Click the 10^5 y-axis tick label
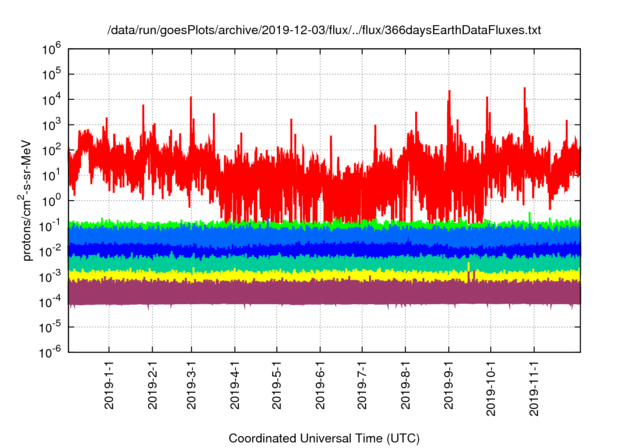Screen dimensions: 640x448 coord(51,74)
